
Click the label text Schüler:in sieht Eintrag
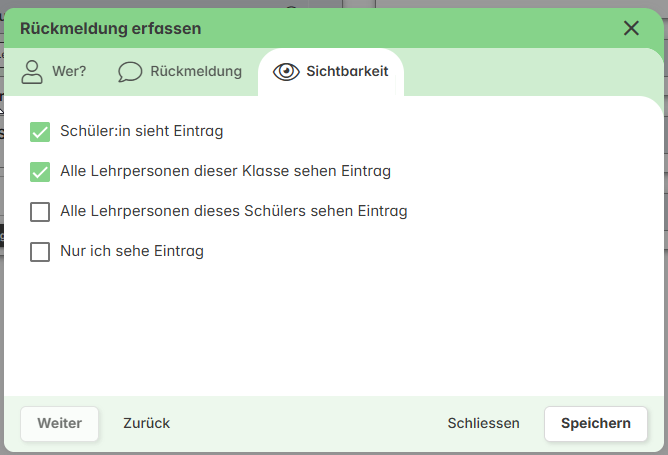pyautogui.click(x=141, y=131)
